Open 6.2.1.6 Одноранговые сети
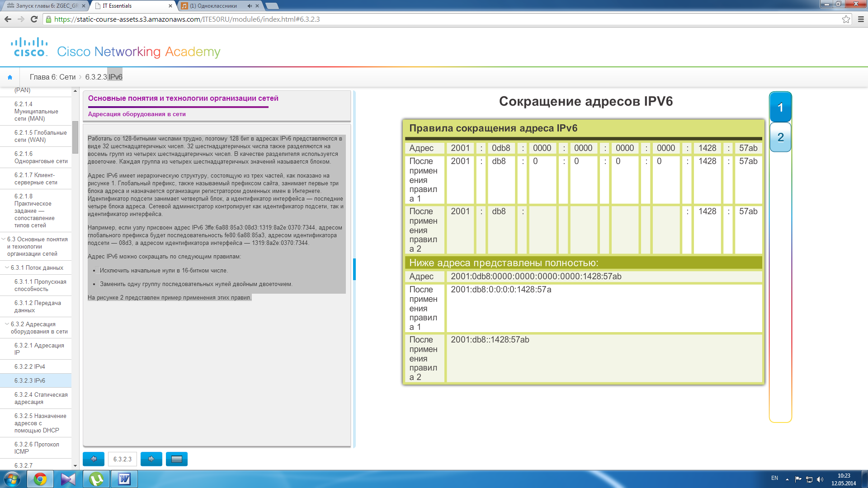This screenshot has width=868, height=488. pos(36,157)
